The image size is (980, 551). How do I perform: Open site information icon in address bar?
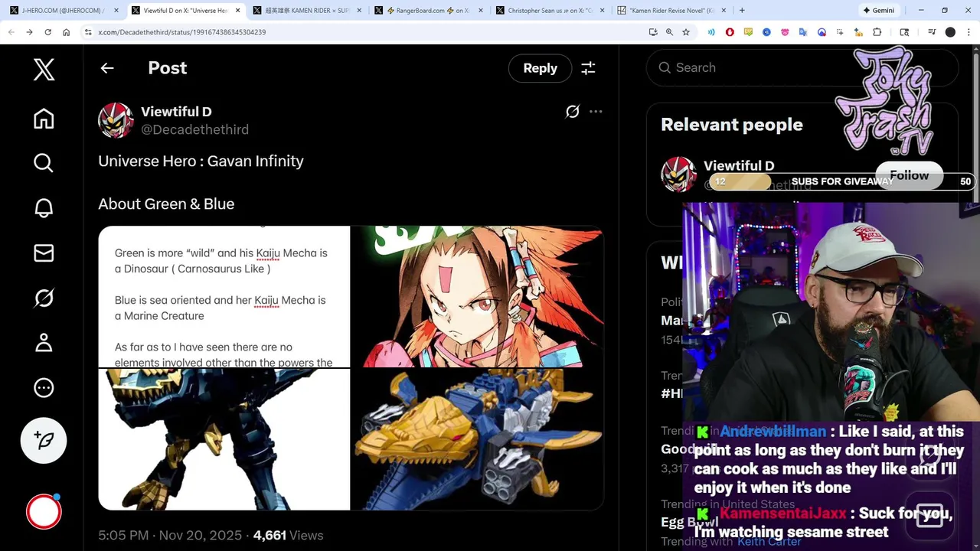pyautogui.click(x=88, y=32)
